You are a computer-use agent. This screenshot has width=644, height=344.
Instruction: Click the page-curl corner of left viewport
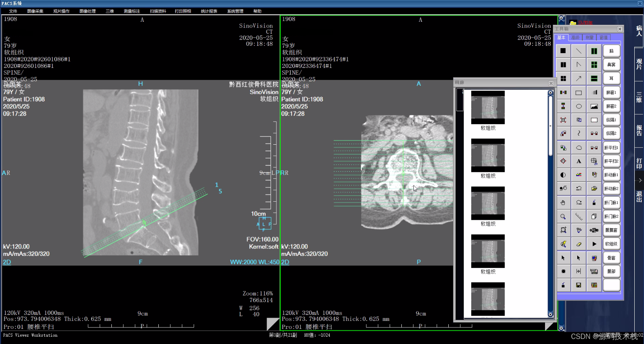273,324
